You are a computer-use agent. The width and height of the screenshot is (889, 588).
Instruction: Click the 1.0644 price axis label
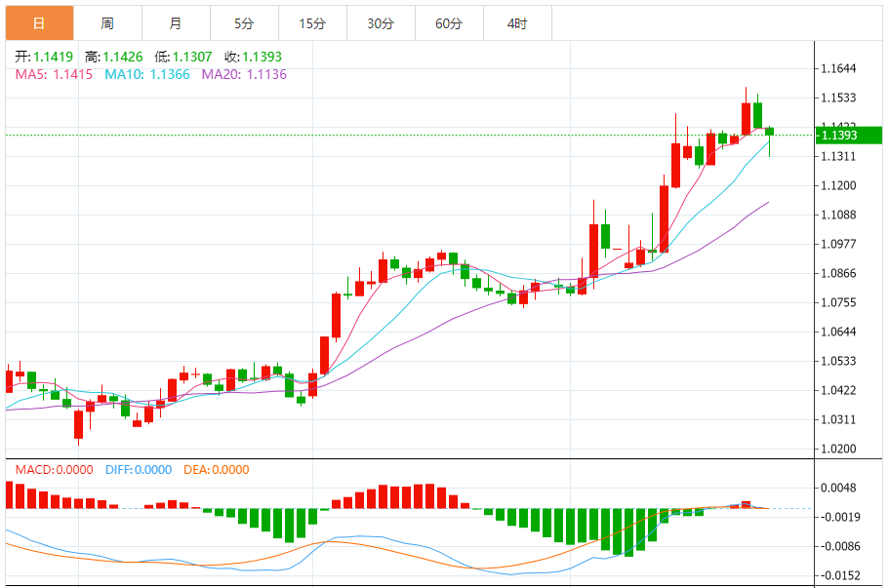coord(838,332)
